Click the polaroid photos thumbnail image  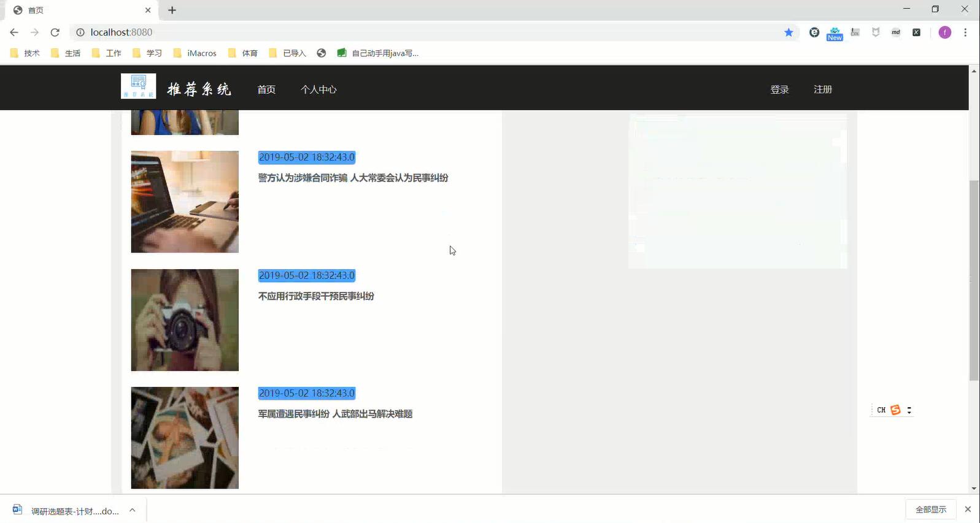coord(185,438)
